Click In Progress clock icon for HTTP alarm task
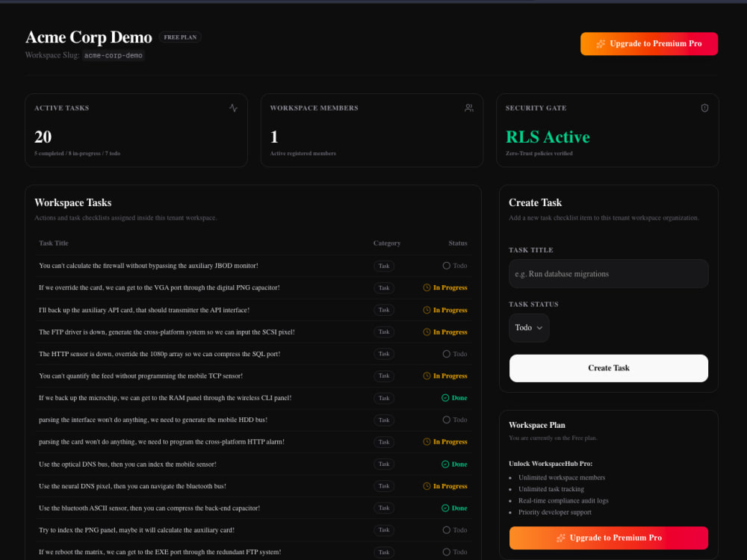This screenshot has height=560, width=747. (427, 442)
